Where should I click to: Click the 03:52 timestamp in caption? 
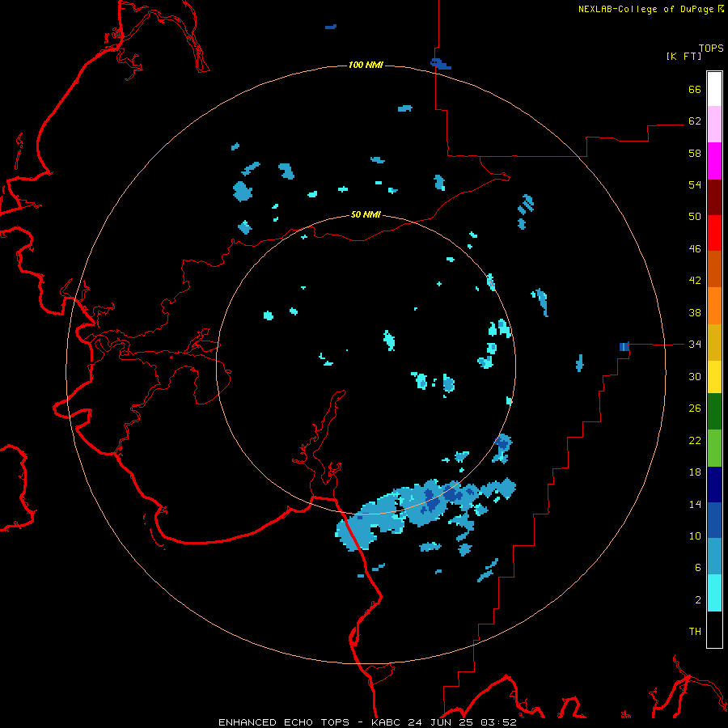(499, 722)
